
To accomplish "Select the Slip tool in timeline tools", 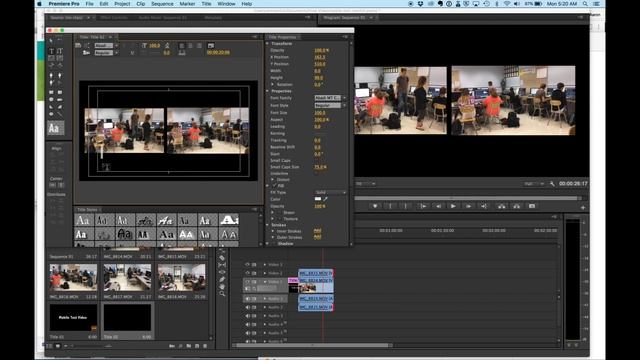I will (222, 265).
